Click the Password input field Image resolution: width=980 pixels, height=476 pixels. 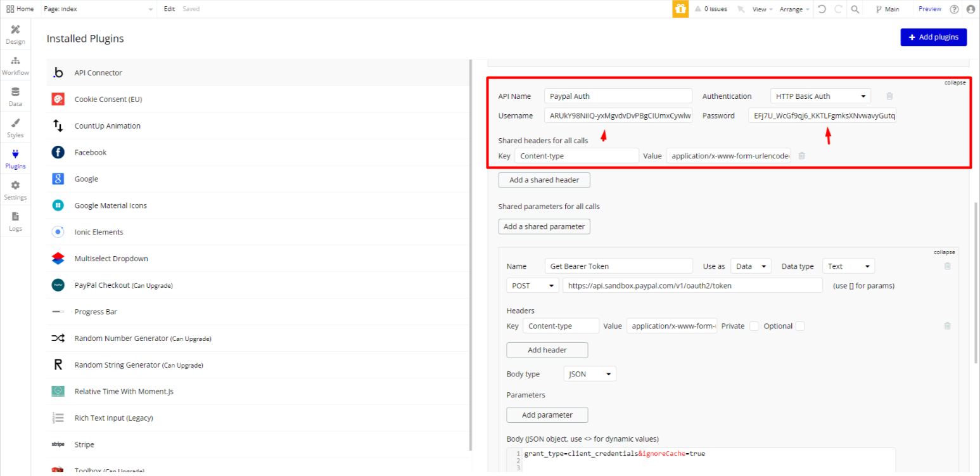(x=822, y=116)
